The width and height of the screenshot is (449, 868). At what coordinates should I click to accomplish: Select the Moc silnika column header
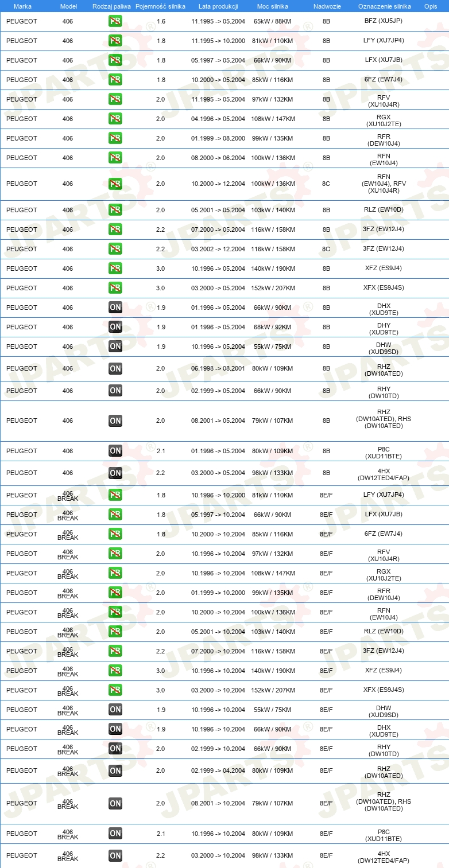point(273,6)
